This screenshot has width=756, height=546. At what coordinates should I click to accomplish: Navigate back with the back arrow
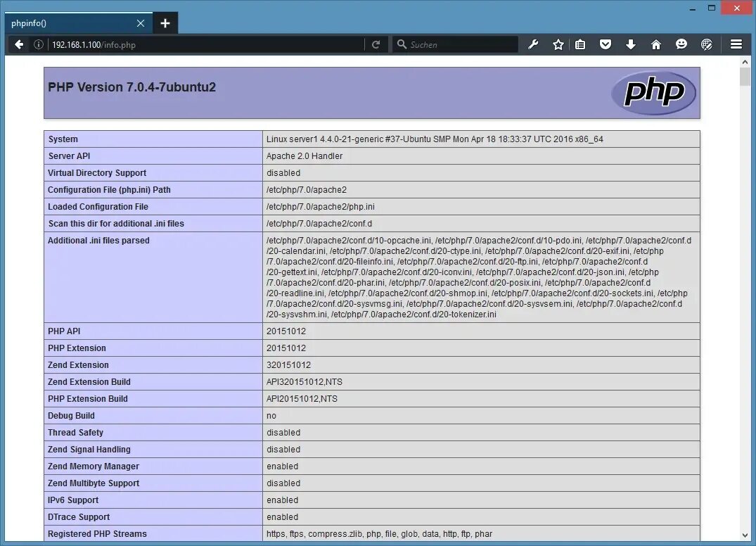pyautogui.click(x=18, y=44)
